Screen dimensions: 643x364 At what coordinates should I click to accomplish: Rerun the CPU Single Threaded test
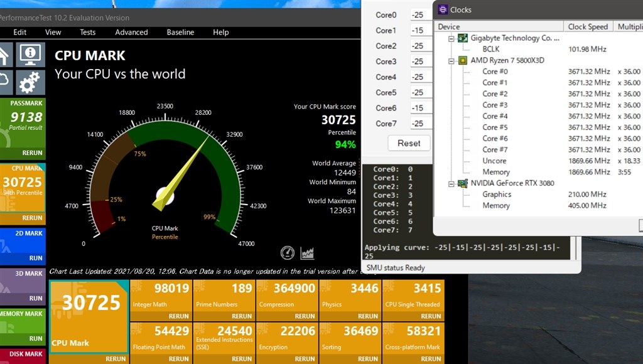click(431, 316)
